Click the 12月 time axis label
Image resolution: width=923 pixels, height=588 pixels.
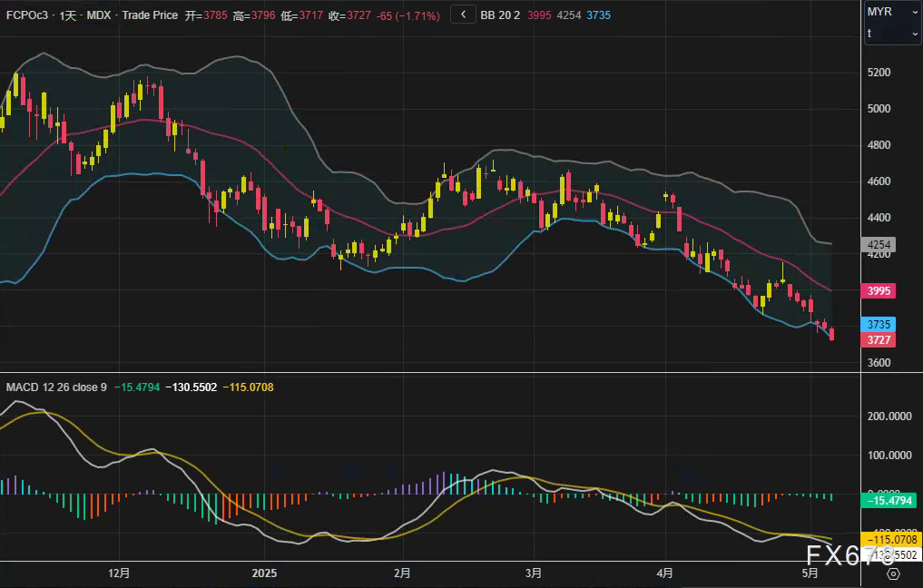(x=119, y=573)
